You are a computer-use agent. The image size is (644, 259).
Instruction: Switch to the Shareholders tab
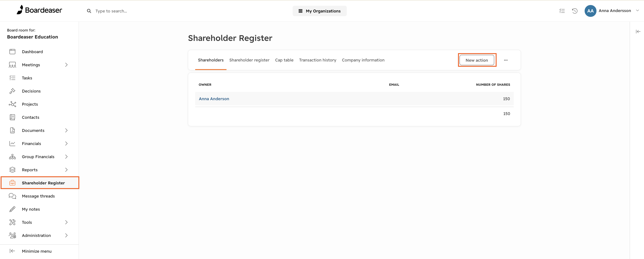pyautogui.click(x=211, y=60)
